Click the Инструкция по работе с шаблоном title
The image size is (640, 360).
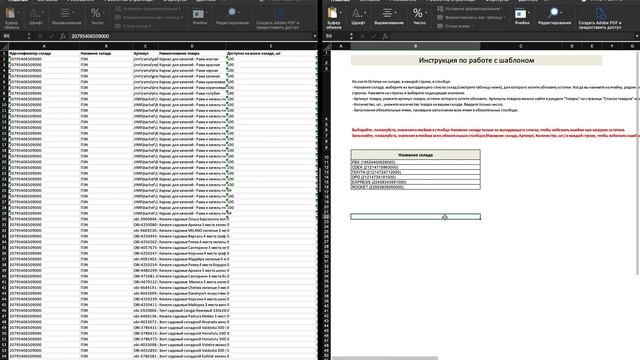click(476, 60)
